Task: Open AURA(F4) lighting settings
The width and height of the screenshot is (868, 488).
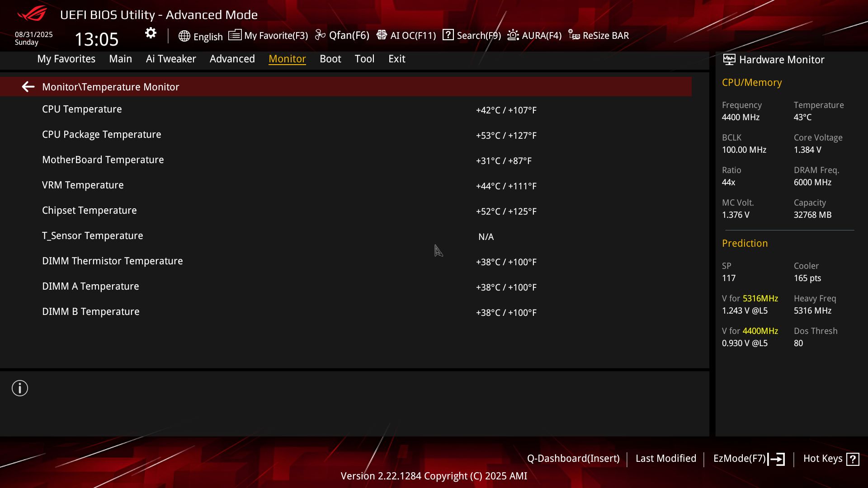Action: click(534, 35)
